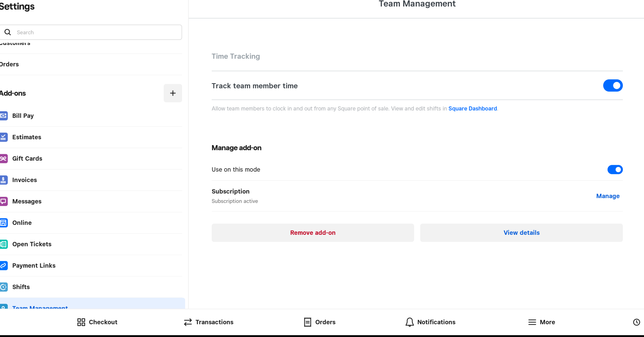
Task: Open Bill Pay add-on settings
Action: [91, 116]
